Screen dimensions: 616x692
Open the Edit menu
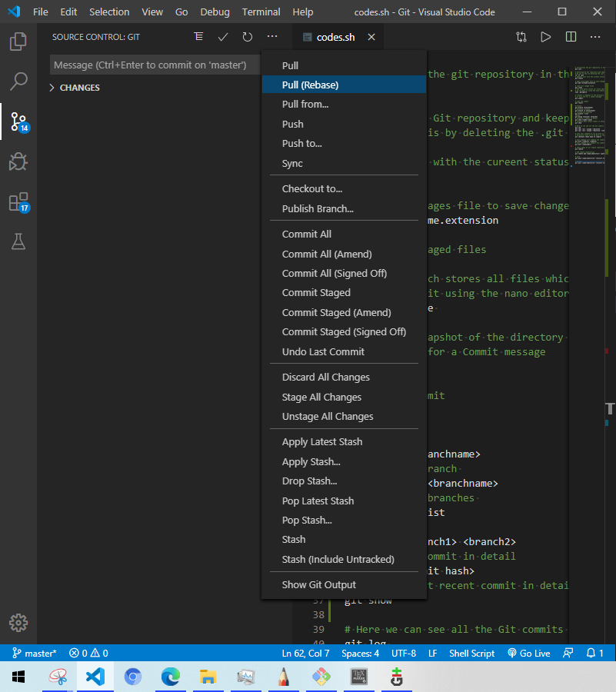point(69,12)
